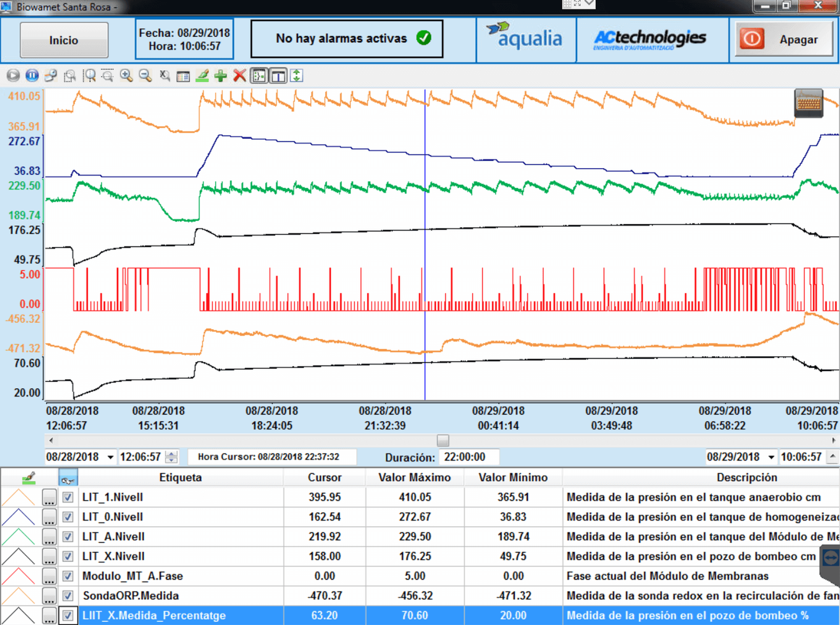
Task: Click the end time 10:06:57 spinner arrow
Action: click(833, 457)
